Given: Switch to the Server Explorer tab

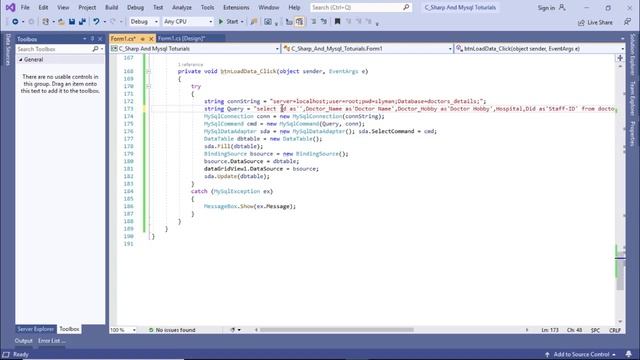Looking at the screenshot, I should coord(36,329).
